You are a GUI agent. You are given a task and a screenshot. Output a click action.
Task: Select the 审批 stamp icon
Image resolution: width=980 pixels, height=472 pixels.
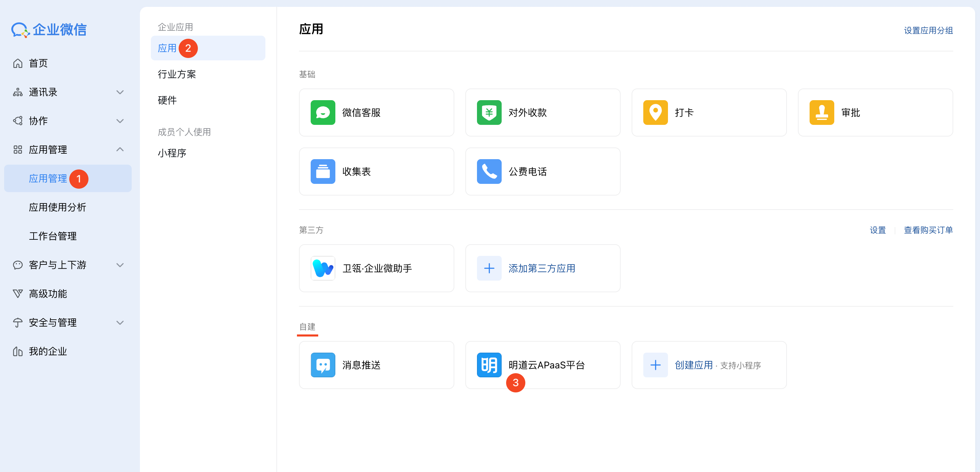821,113
